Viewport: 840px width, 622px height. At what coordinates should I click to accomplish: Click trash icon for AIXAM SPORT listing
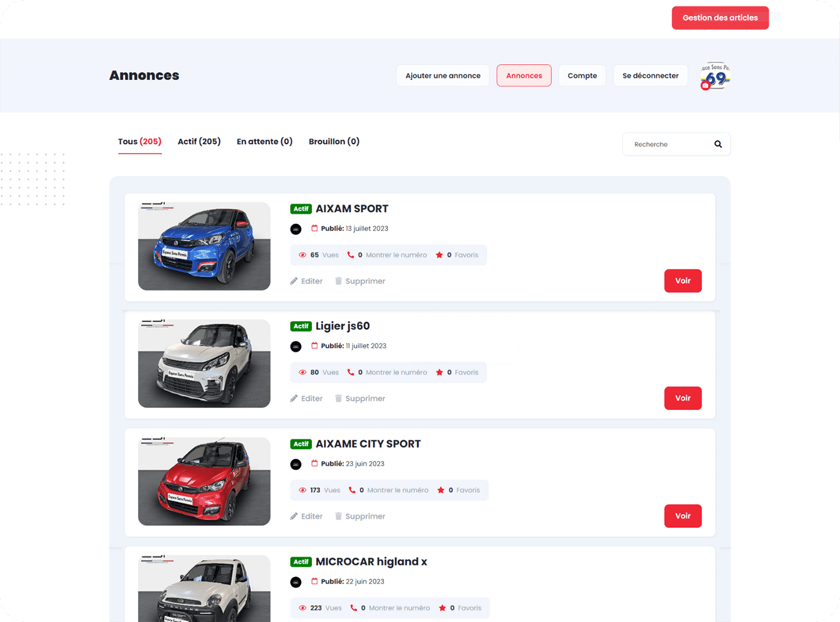[x=338, y=281]
